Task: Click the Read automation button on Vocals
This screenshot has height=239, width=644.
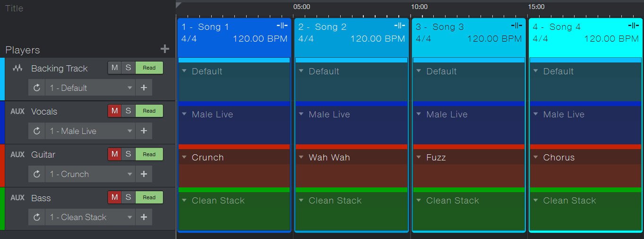Action: pyautogui.click(x=149, y=111)
